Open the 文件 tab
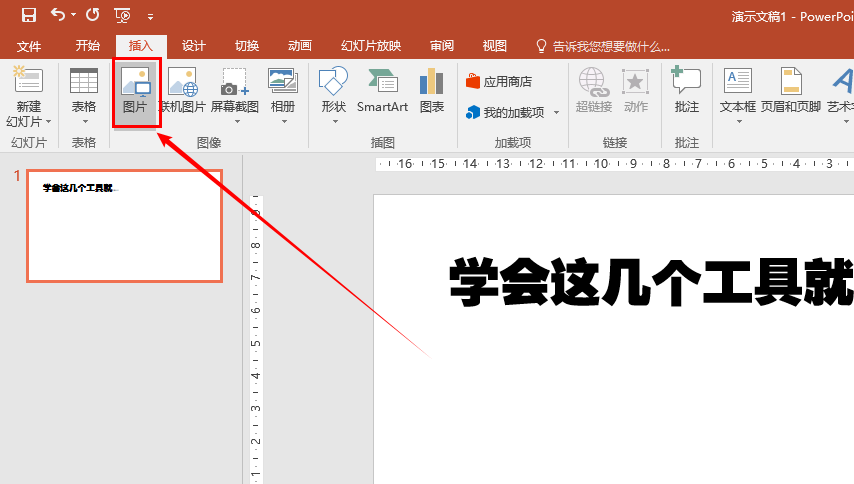The height and width of the screenshot is (484, 854). pos(28,46)
